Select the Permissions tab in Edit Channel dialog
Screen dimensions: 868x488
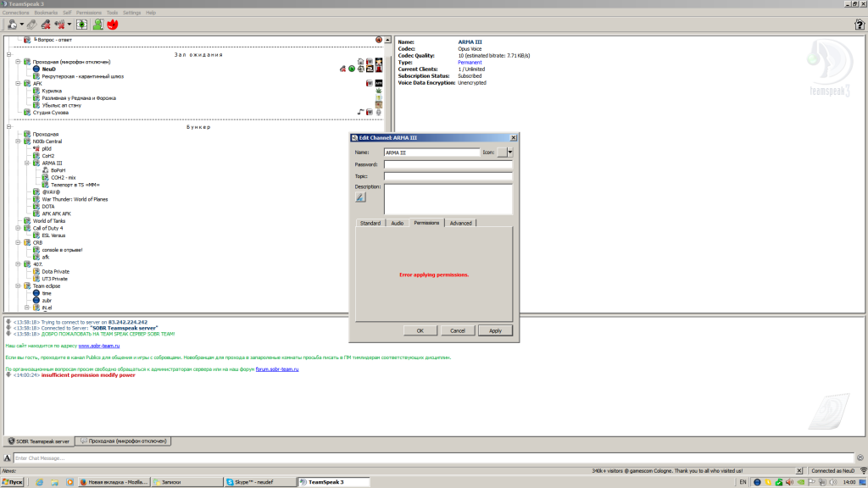pos(426,223)
